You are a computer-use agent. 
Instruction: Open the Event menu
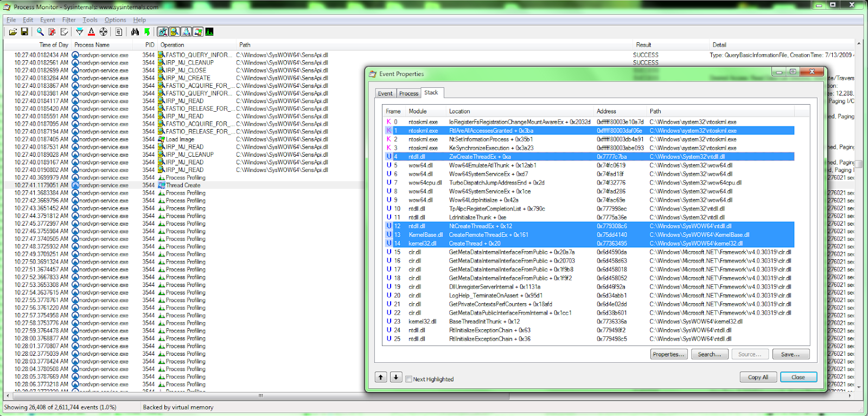pyautogui.click(x=48, y=20)
